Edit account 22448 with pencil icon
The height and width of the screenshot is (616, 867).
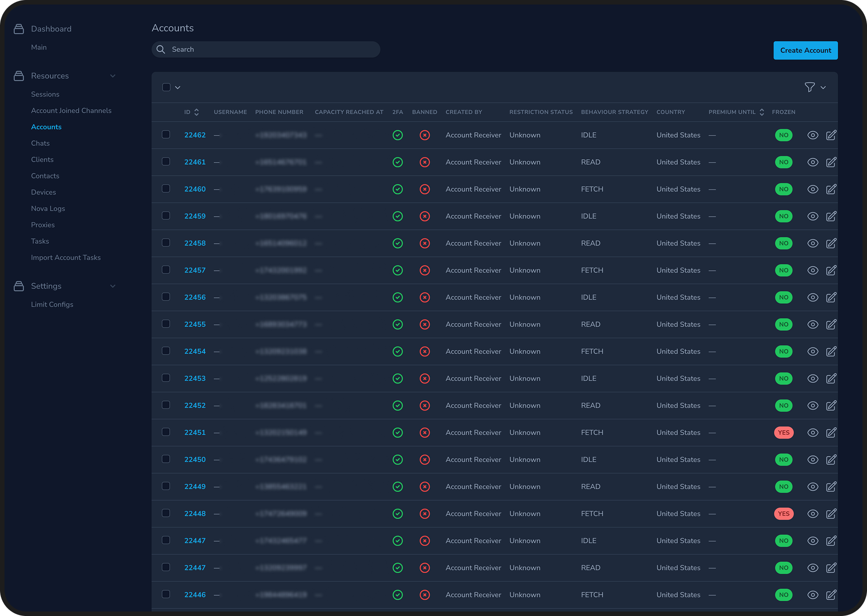(x=831, y=514)
